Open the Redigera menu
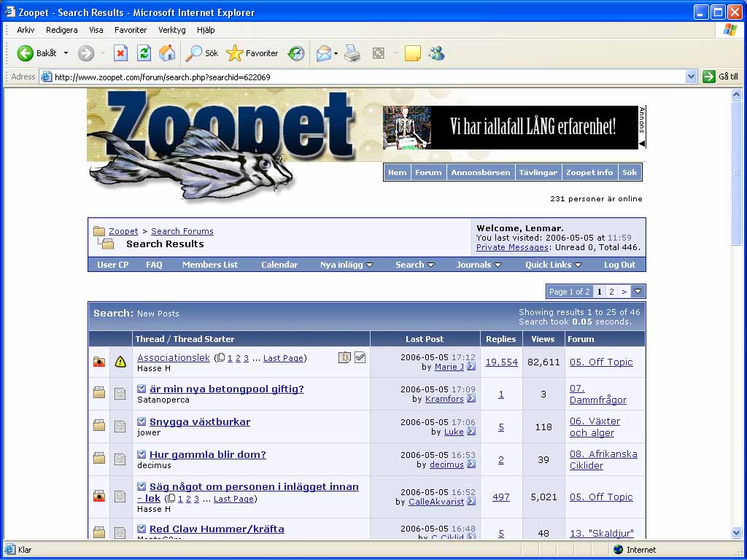Viewport: 747px width, 560px height. [x=62, y=30]
